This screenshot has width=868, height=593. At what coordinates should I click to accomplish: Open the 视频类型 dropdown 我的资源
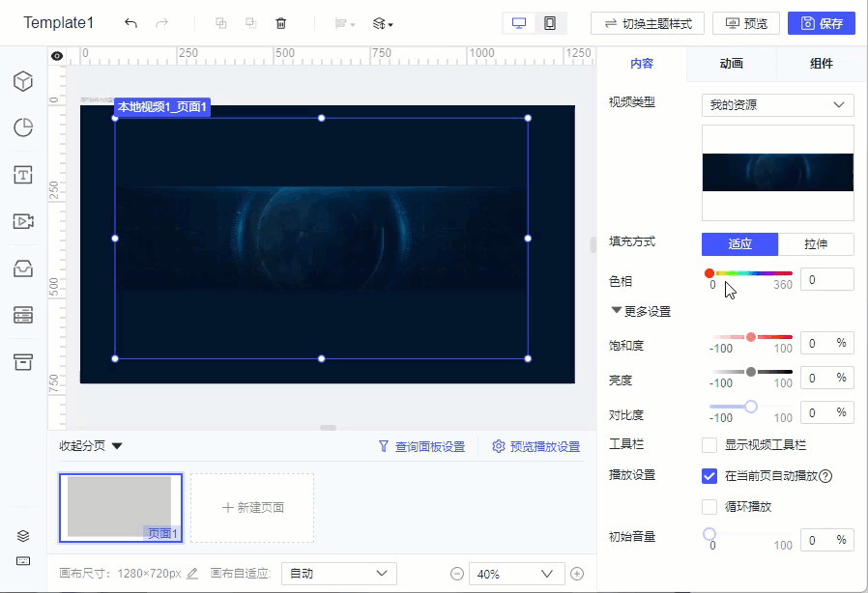(x=777, y=105)
